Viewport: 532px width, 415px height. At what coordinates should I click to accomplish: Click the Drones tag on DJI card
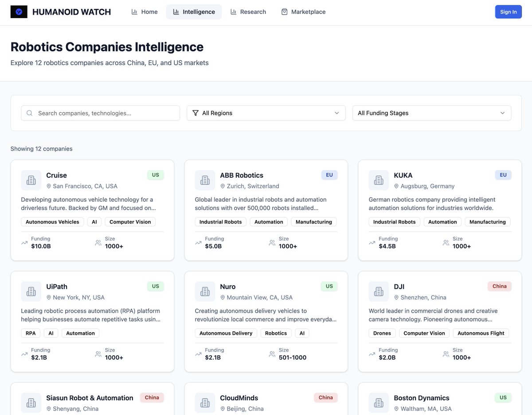pyautogui.click(x=382, y=333)
